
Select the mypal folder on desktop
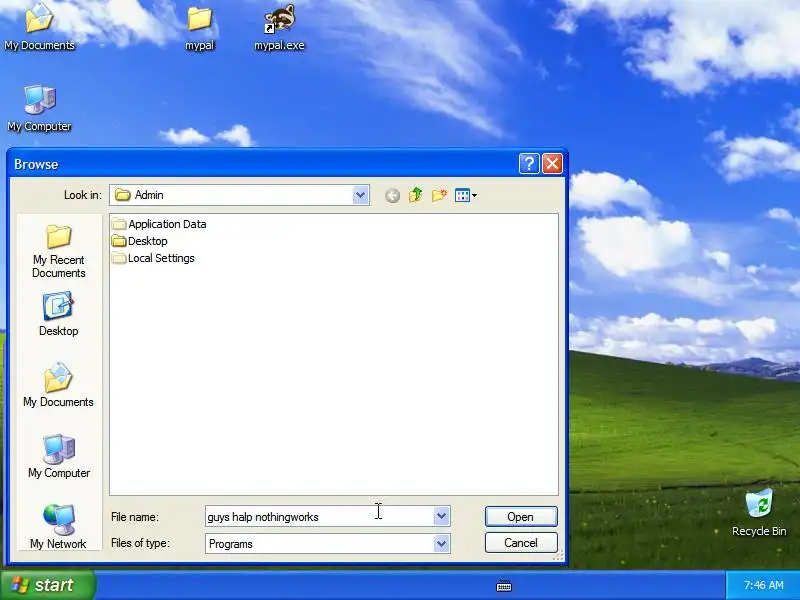(x=199, y=29)
